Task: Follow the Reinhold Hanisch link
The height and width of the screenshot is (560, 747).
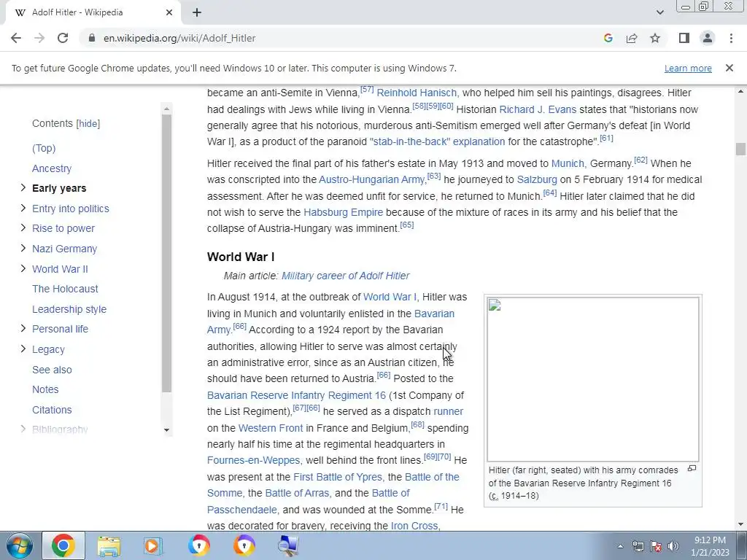Action: point(417,93)
